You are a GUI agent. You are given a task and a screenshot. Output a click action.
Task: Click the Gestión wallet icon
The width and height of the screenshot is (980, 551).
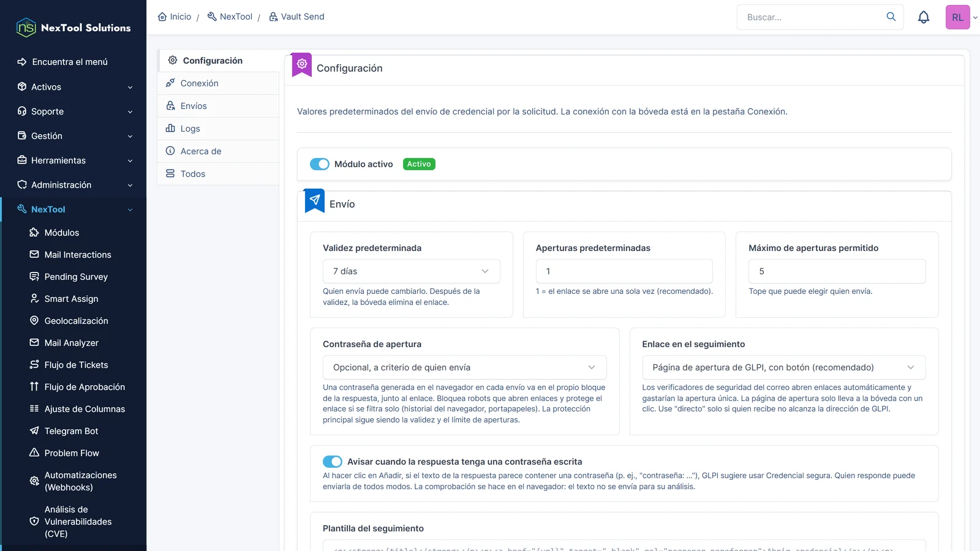22,136
